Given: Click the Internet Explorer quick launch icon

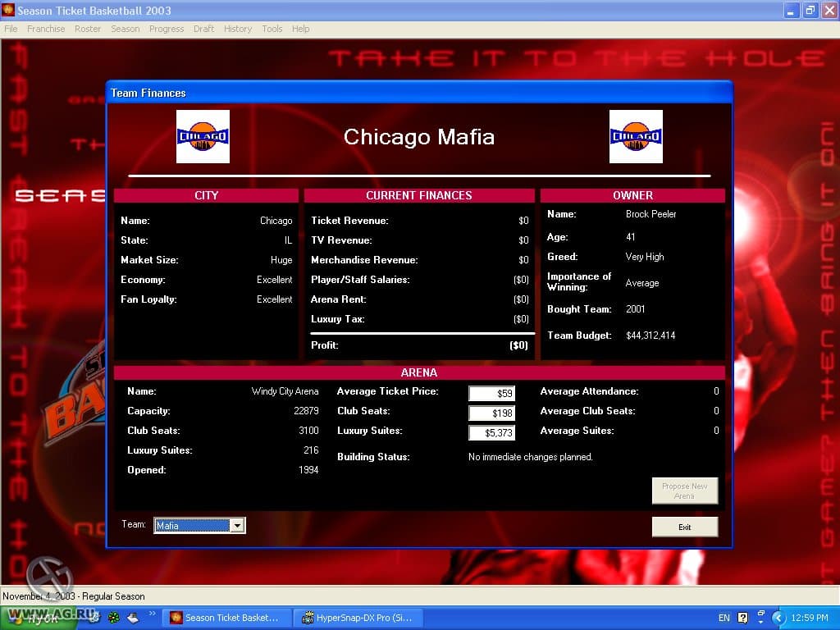Looking at the screenshot, I should [x=94, y=618].
